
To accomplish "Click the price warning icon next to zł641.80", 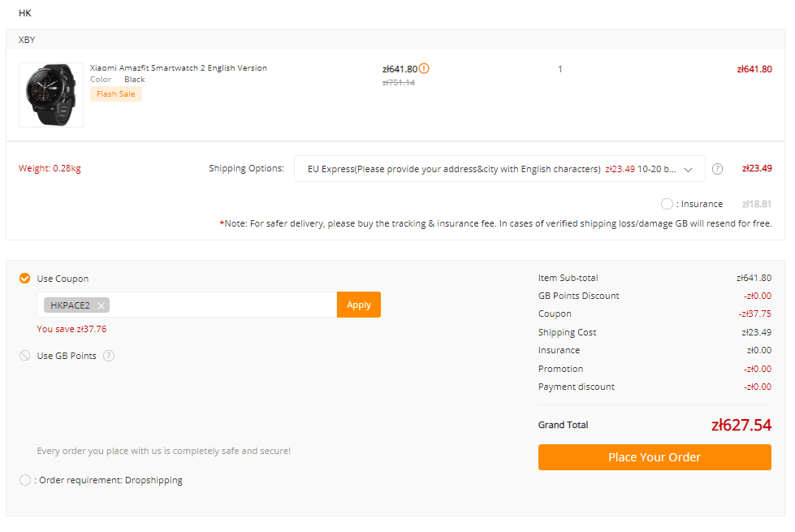I will (x=424, y=68).
